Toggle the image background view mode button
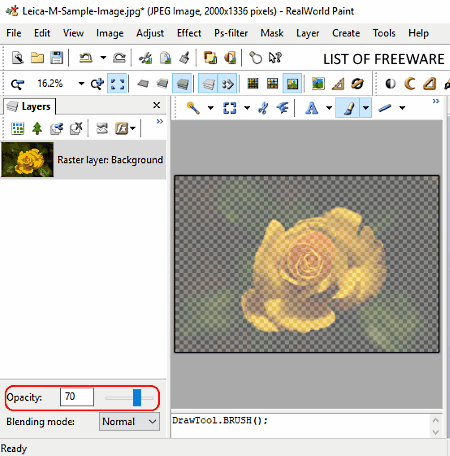450x456 pixels. 292,84
